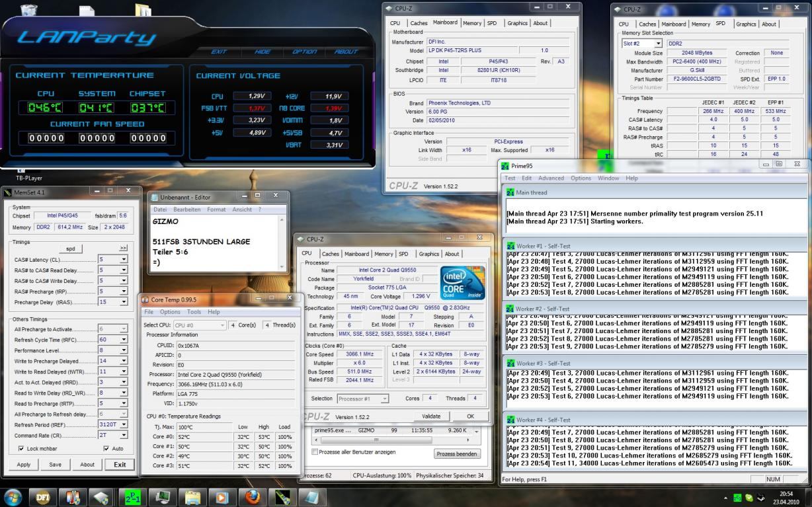Click OPTION in the LANParty panel
812x507 pixels.
(305, 52)
